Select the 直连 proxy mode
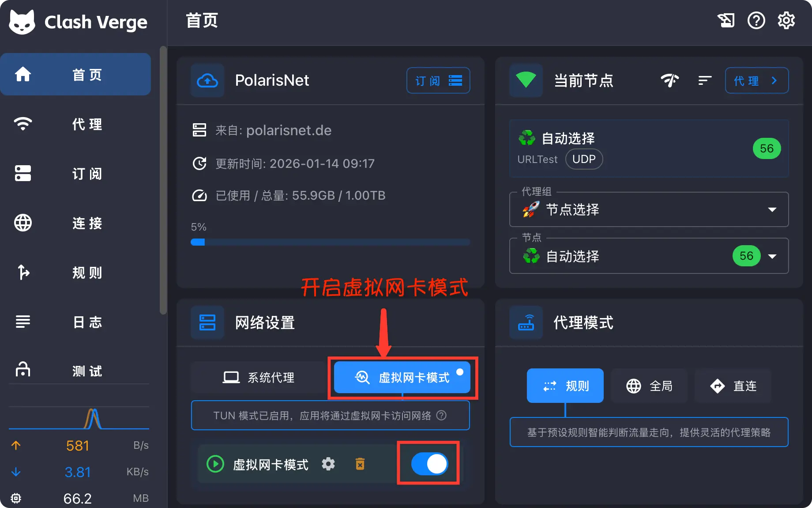Viewport: 812px width, 508px height. point(733,386)
